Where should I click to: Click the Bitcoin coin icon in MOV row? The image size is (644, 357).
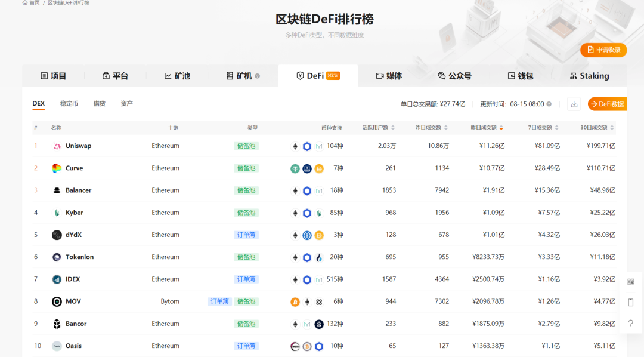(295, 302)
